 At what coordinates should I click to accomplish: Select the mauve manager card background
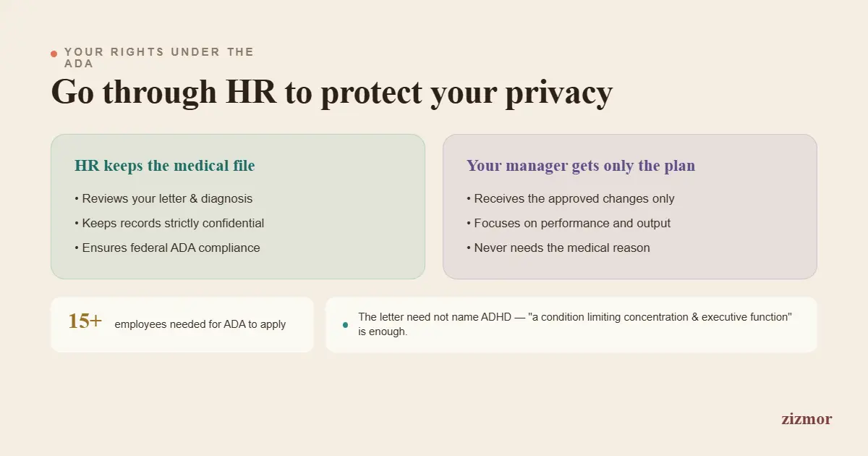[630, 206]
